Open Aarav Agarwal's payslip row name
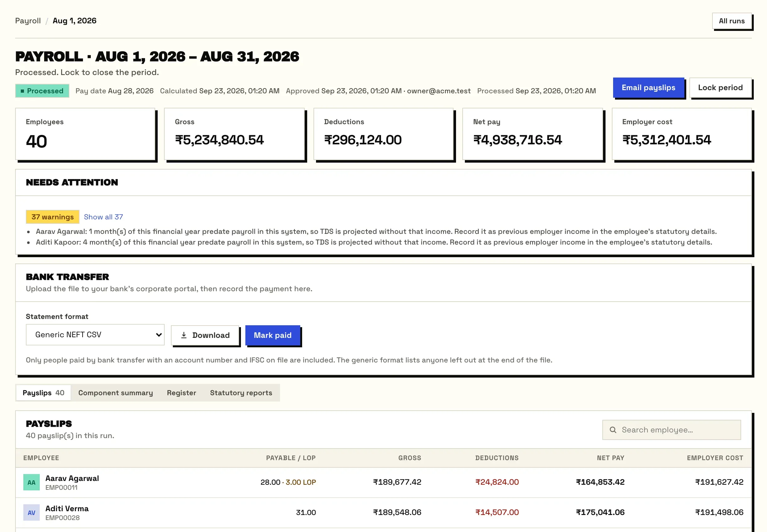The height and width of the screenshot is (532, 767). tap(72, 478)
